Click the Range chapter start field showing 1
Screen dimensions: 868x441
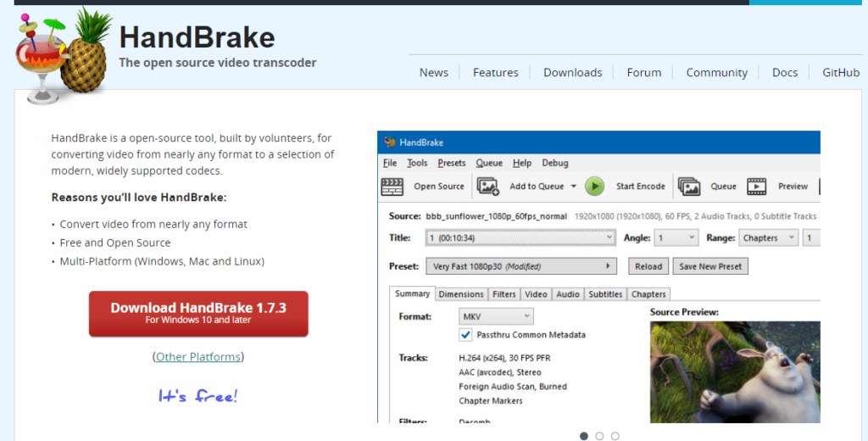pyautogui.click(x=811, y=237)
